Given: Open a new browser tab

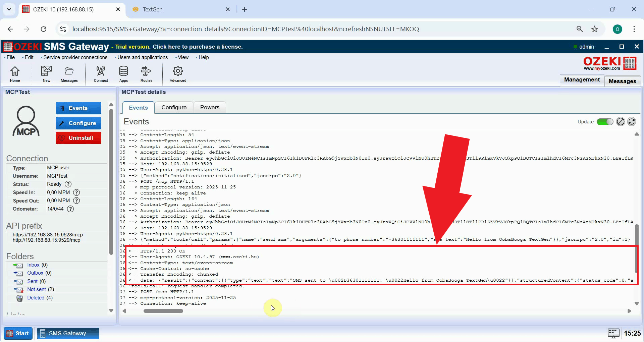Looking at the screenshot, I should coord(245,9).
